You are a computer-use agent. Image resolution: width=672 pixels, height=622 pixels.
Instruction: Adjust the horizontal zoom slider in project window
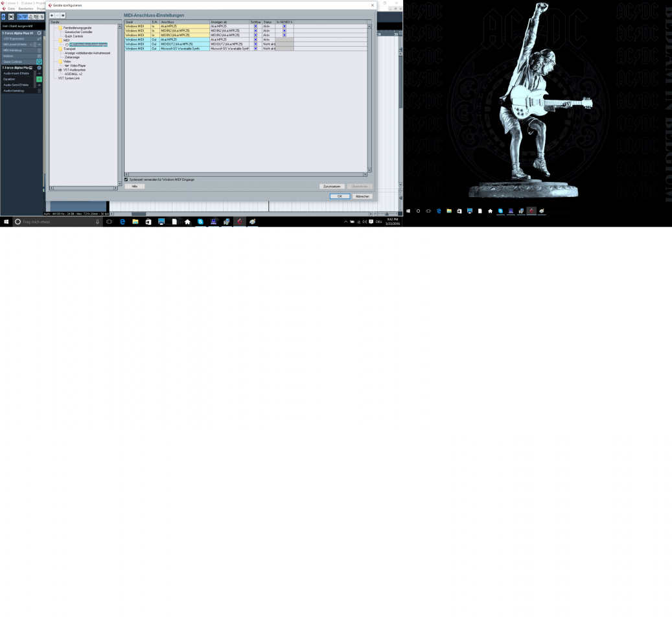point(386,214)
